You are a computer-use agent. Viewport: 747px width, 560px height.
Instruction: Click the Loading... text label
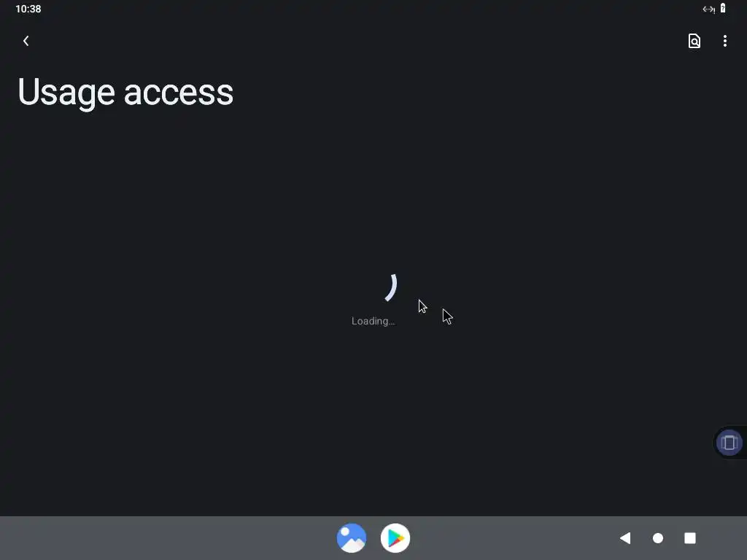(x=373, y=321)
